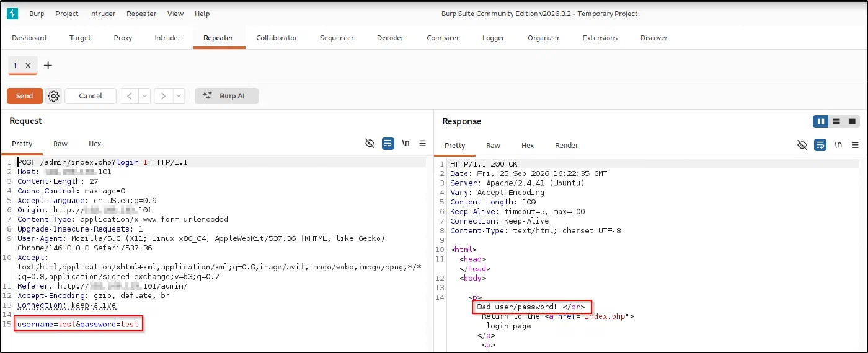Viewport: 868px width, 353px height.
Task: Open Response pane hamburger menu
Action: [856, 145]
